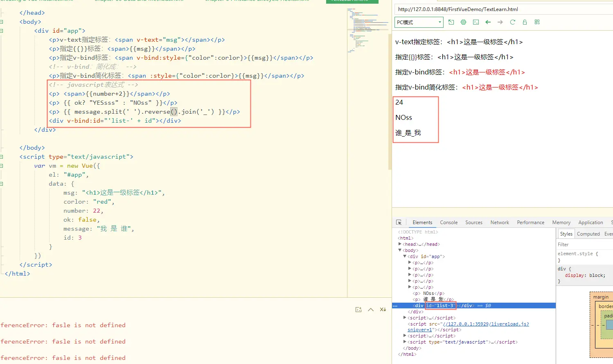Click the Filter field in Styles pane

(x=584, y=245)
